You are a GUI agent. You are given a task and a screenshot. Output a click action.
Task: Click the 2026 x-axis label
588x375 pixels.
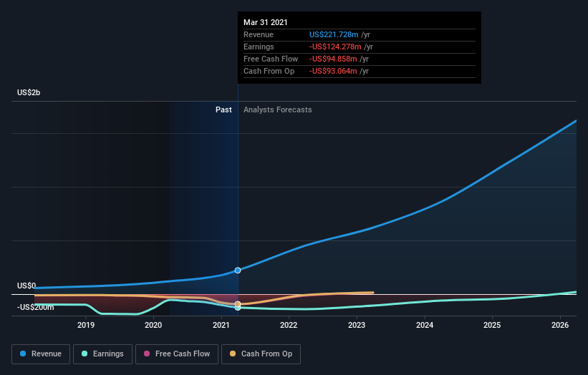coord(560,325)
